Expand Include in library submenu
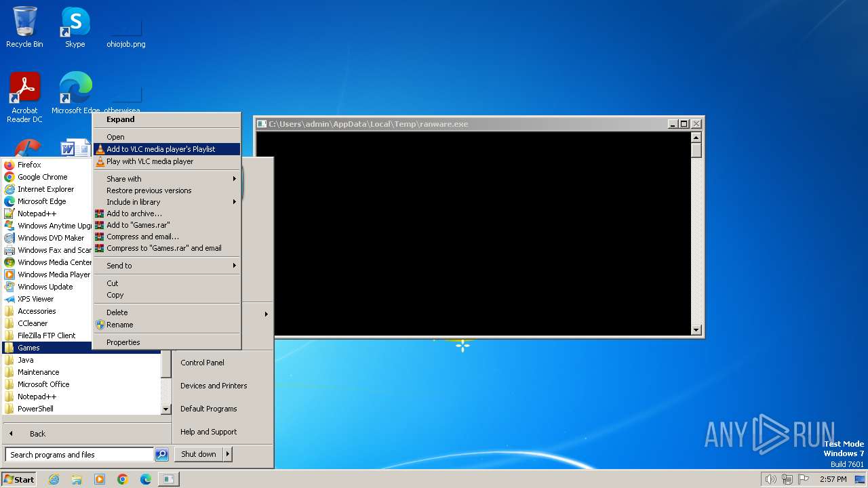868x488 pixels. (x=167, y=202)
